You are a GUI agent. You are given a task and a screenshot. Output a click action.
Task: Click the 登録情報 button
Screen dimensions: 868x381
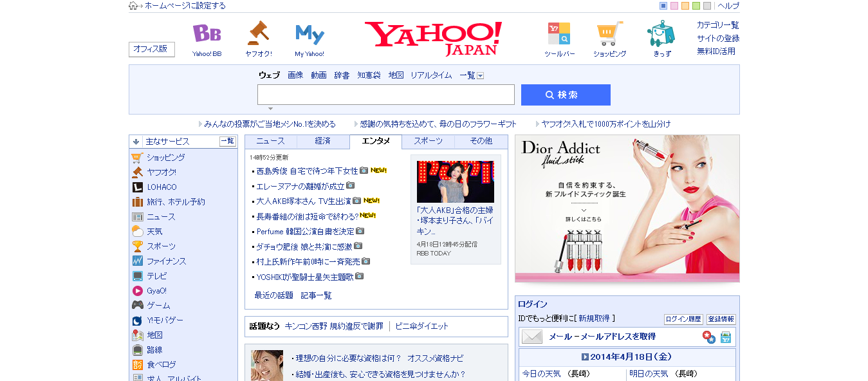[x=721, y=319]
